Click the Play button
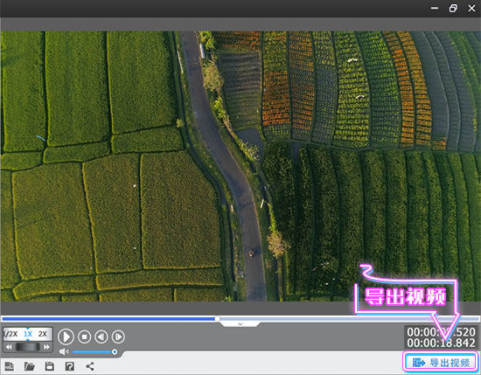This screenshot has height=375, width=481. coord(66,337)
